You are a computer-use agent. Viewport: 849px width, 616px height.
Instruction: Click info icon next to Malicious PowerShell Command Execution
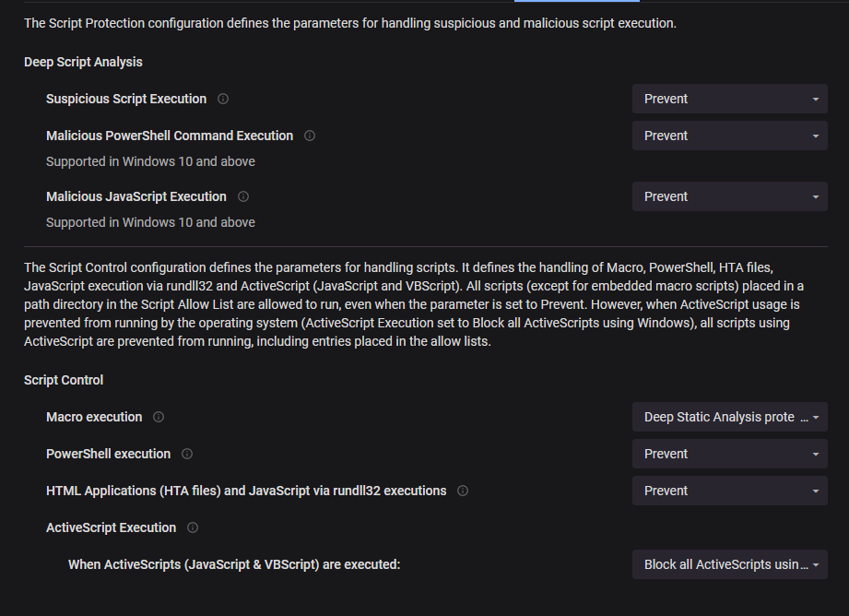[310, 136]
